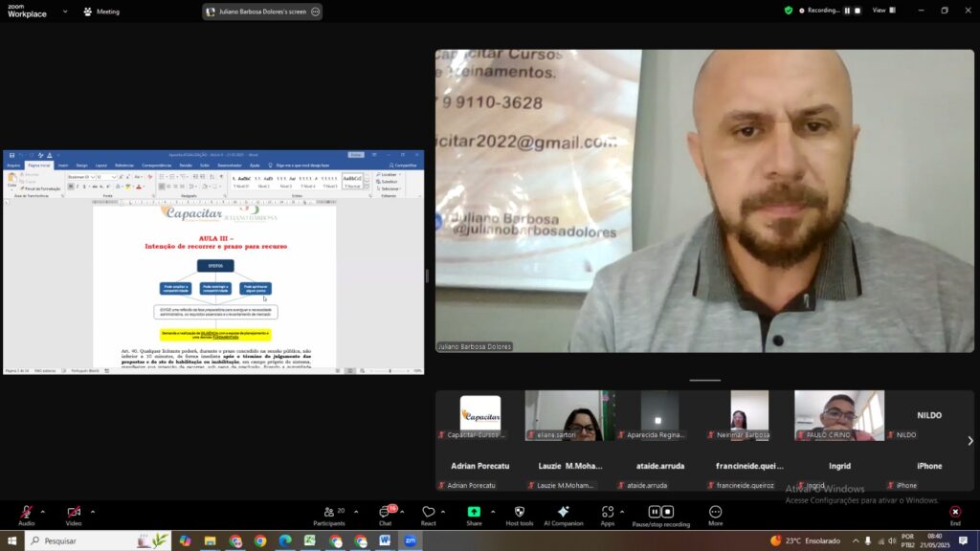This screenshot has height=551, width=980.
Task: Open the Correspondências tab in shared Word
Action: [x=156, y=165]
